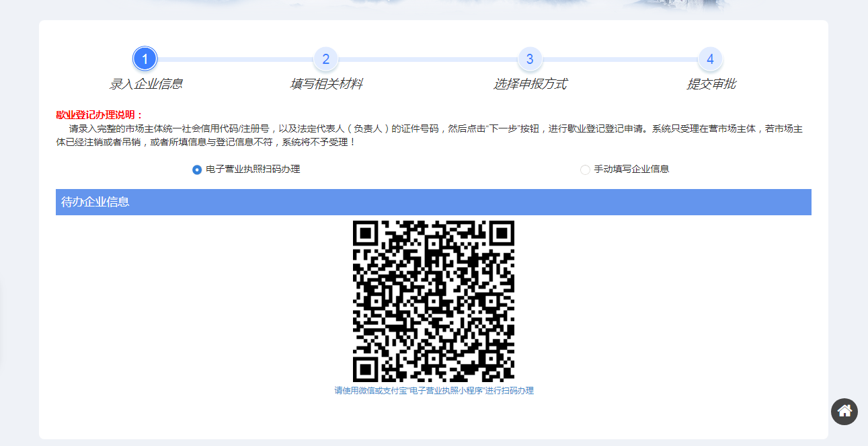Click the 录入企业信息 step label
868x446 pixels.
pos(146,84)
